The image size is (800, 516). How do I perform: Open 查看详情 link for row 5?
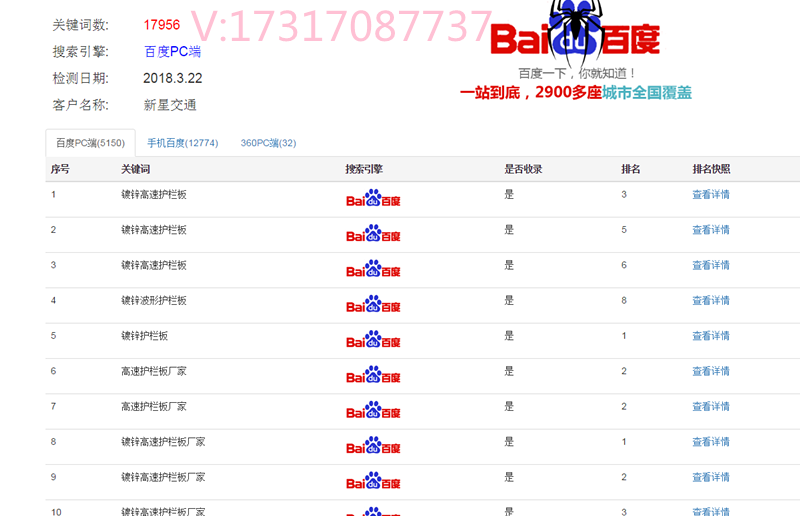coord(711,336)
